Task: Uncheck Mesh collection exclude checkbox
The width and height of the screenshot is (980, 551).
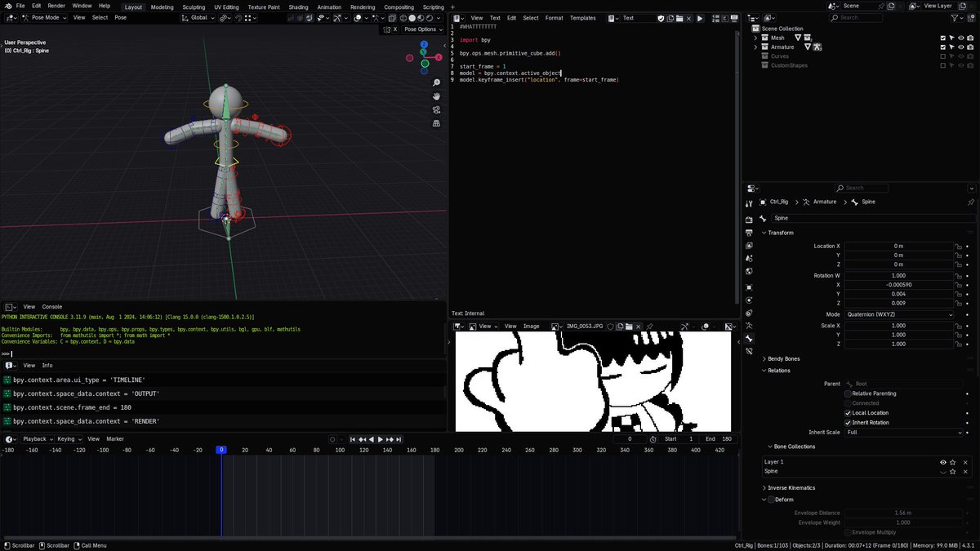Action: 943,38
